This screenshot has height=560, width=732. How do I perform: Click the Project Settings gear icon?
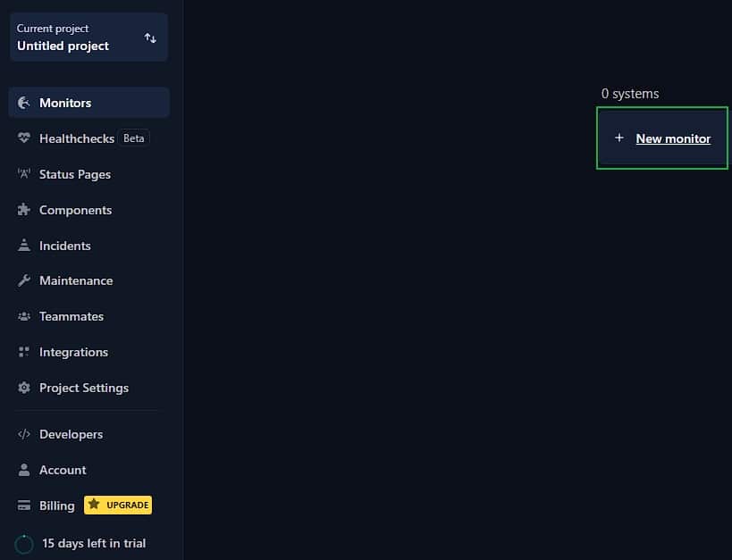pos(24,388)
